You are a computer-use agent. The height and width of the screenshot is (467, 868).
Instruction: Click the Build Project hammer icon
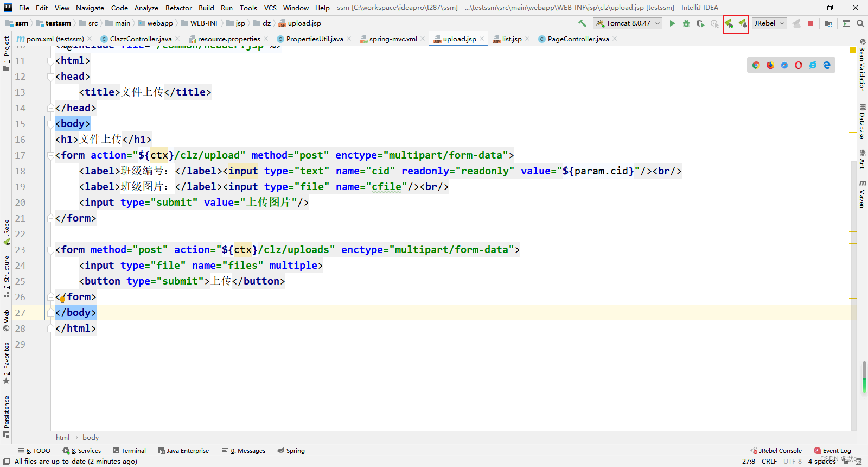[x=582, y=23]
